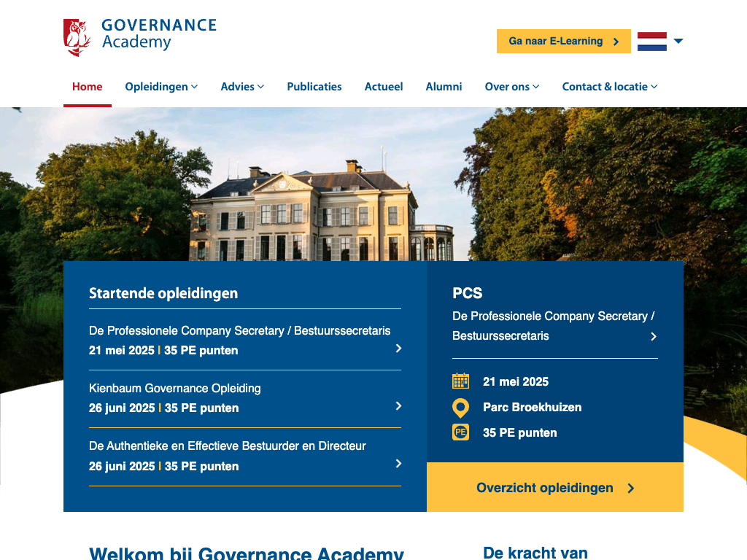Screen dimensions: 747x560
Task: Click the calendar icon beside 21 mei 2025
Action: tap(460, 381)
